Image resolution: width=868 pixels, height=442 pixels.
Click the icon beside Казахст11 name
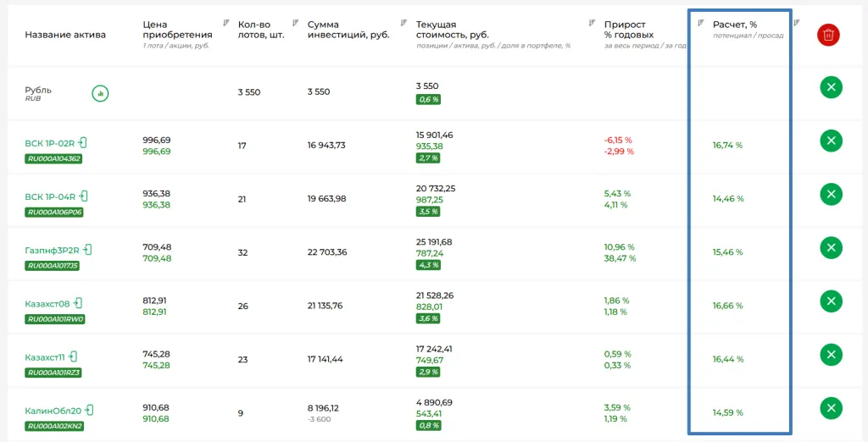[74, 356]
